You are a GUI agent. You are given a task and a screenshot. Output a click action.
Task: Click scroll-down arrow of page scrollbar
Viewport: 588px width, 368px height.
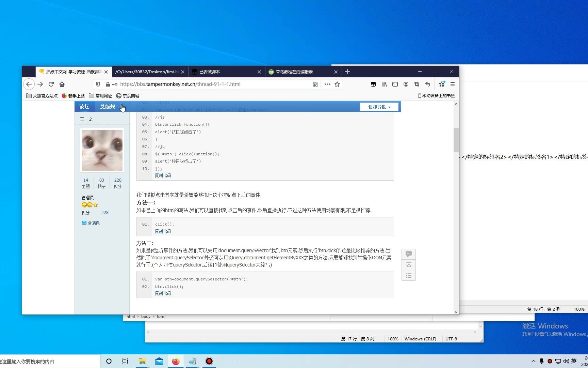point(456,312)
